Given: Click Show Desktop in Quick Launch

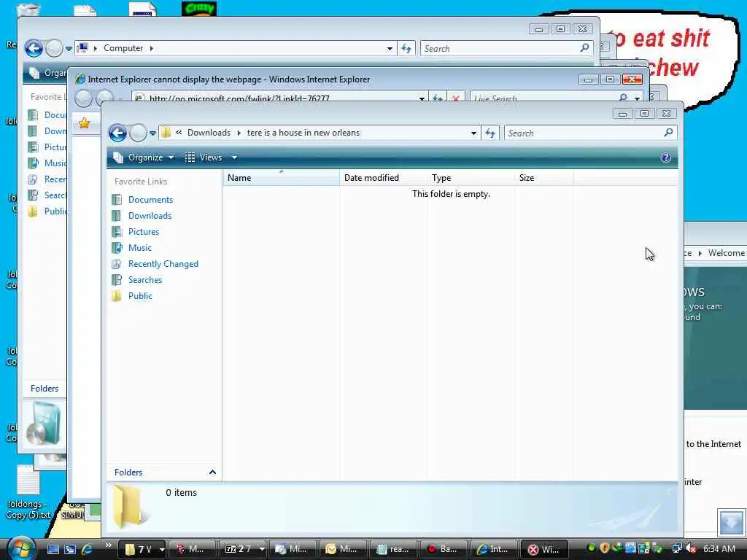Looking at the screenshot, I should click(x=53, y=549).
